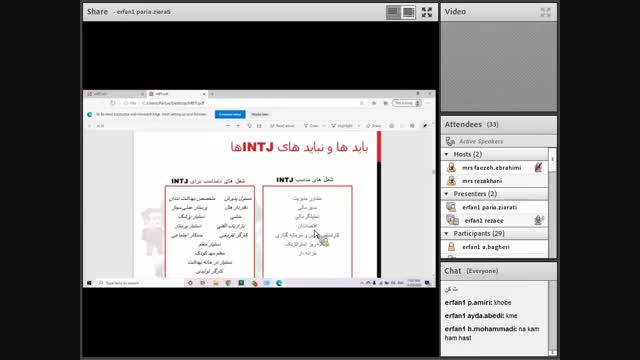
Task: Click the Maybe later button
Action: [x=260, y=114]
